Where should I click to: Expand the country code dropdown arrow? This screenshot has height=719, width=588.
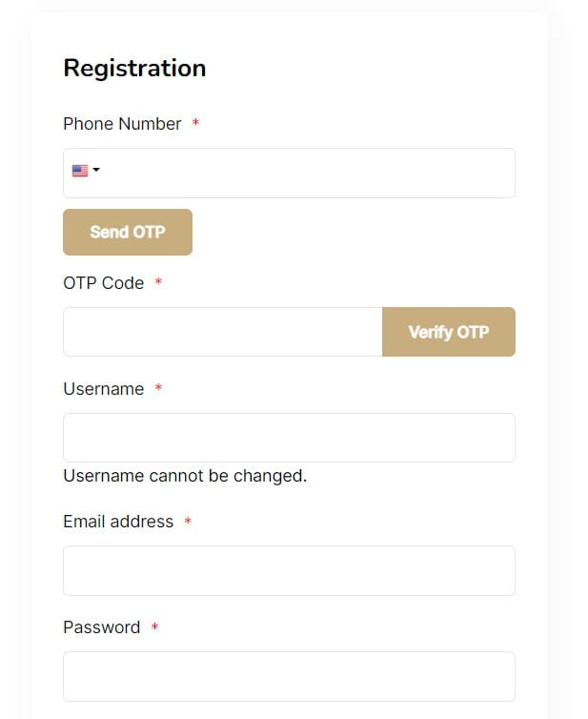[96, 170]
